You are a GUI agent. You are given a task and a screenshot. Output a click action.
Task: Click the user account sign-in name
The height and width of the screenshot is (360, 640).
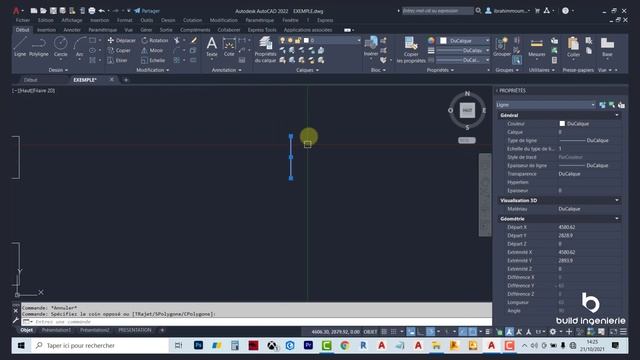[511, 11]
